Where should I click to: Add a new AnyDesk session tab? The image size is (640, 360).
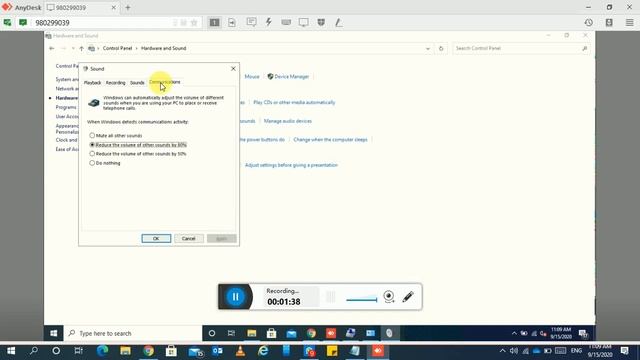pyautogui.click(x=128, y=7)
